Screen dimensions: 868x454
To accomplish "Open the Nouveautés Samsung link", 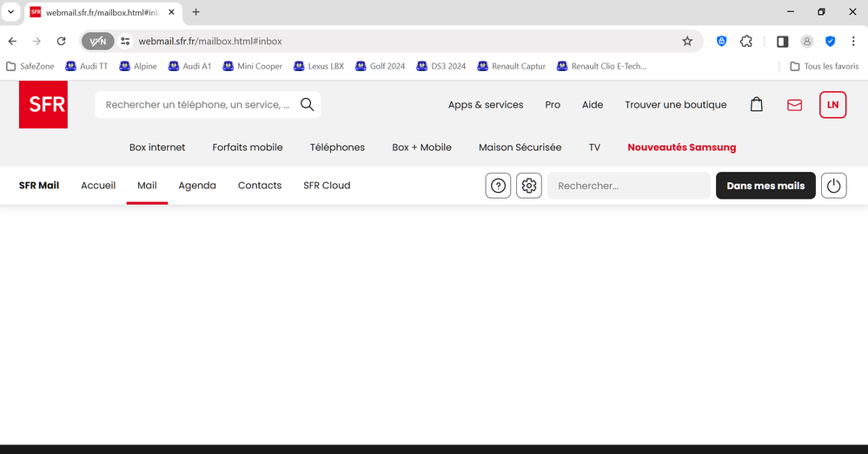I will (x=681, y=148).
